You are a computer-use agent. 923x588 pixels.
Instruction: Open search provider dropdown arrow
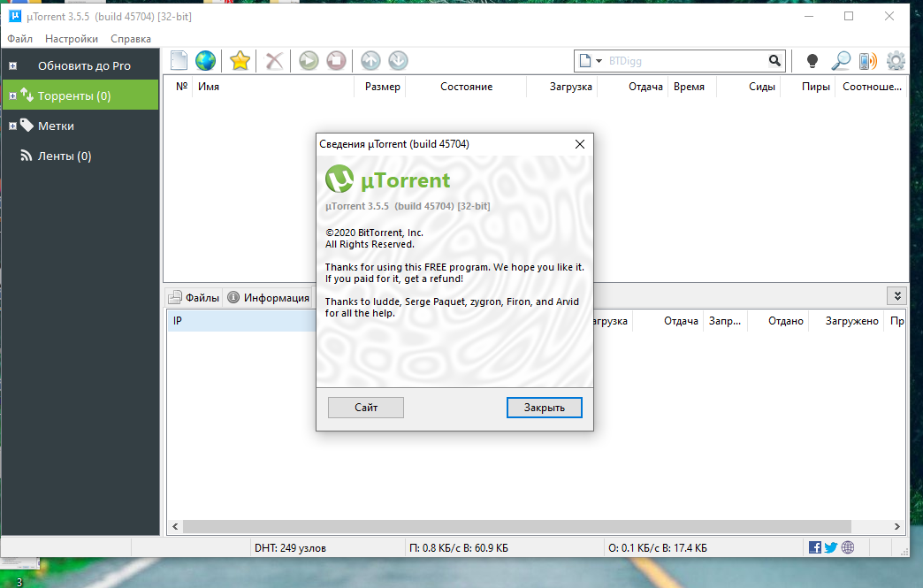coord(599,61)
